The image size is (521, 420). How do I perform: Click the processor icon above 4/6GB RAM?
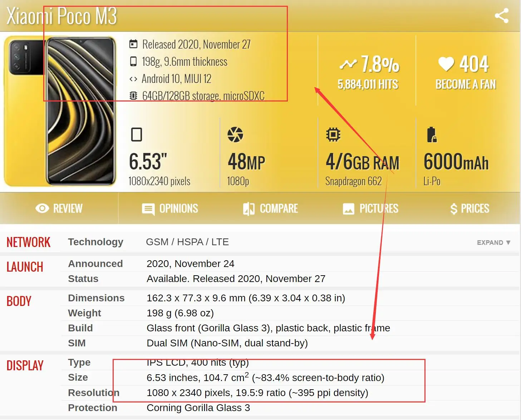click(333, 134)
